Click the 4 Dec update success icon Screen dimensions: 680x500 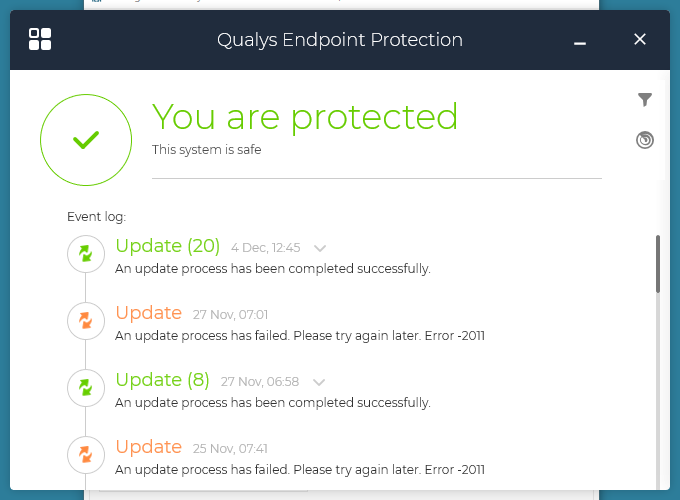[86, 255]
